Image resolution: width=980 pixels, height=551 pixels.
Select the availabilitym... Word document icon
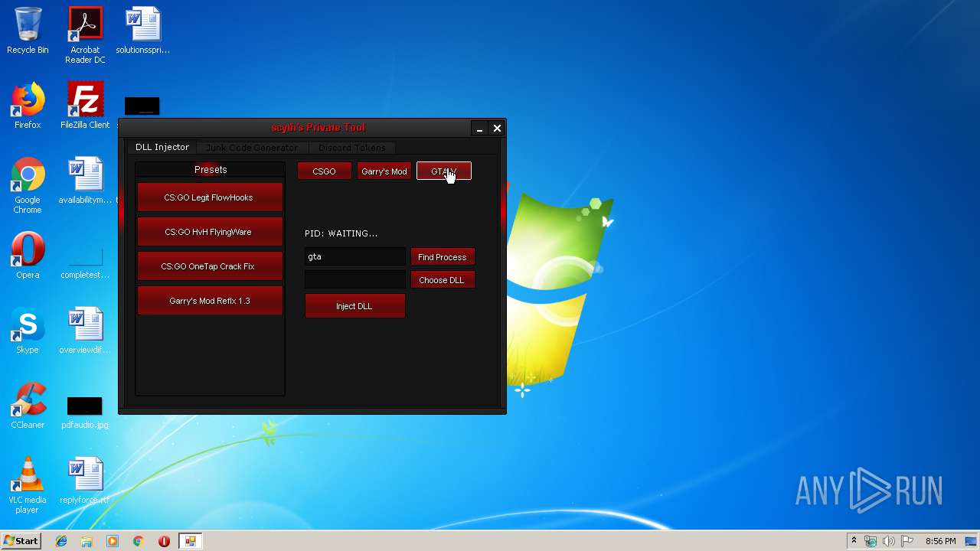click(85, 181)
